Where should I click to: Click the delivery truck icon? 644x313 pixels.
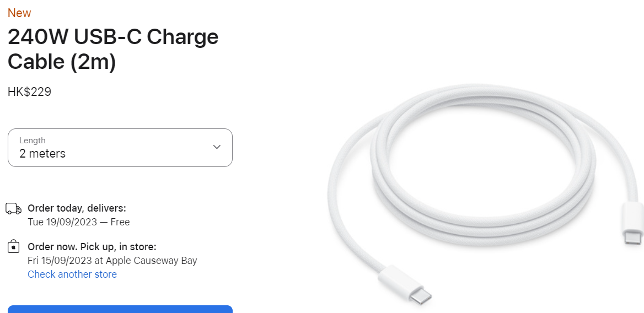14,208
